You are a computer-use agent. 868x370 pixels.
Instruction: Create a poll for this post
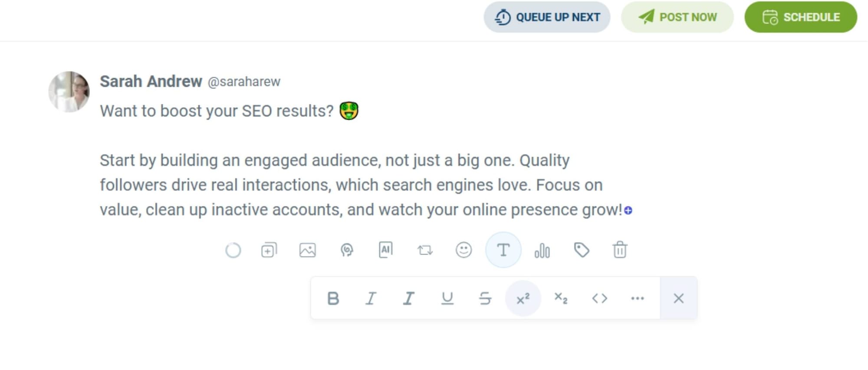(x=542, y=250)
